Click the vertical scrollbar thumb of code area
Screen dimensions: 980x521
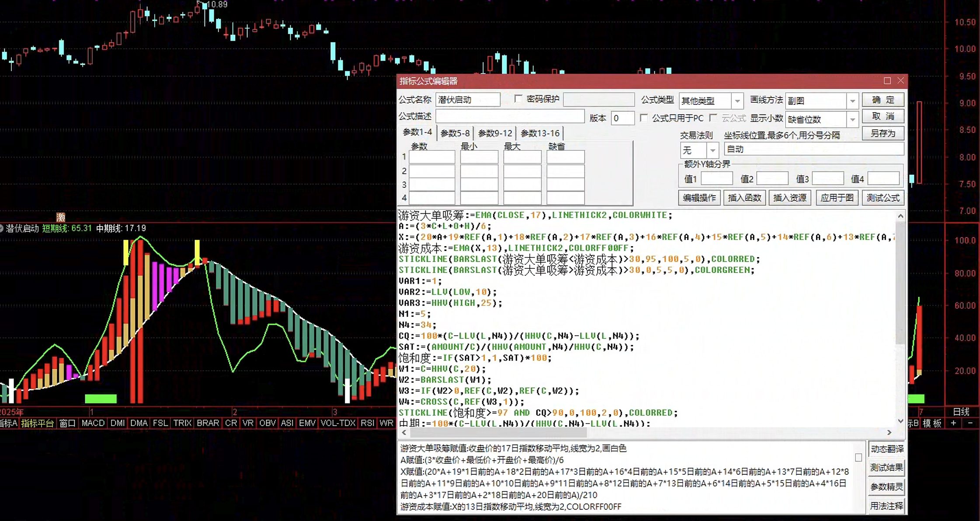(900, 282)
